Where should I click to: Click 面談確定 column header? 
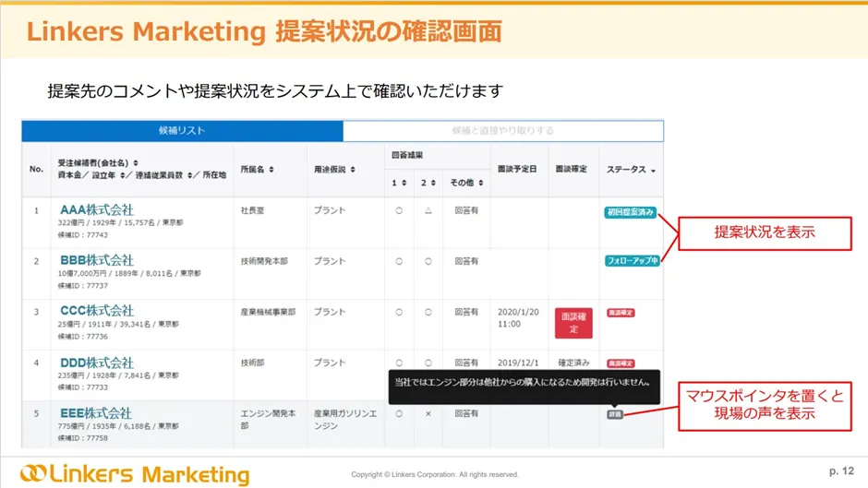(572, 169)
